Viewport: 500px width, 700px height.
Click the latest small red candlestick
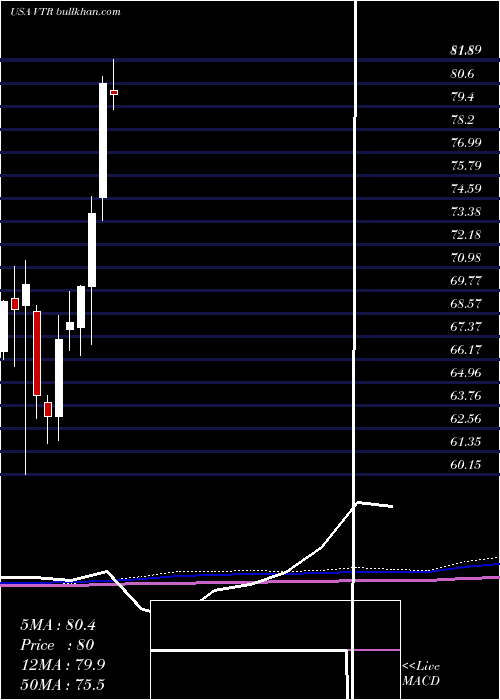coord(114,92)
